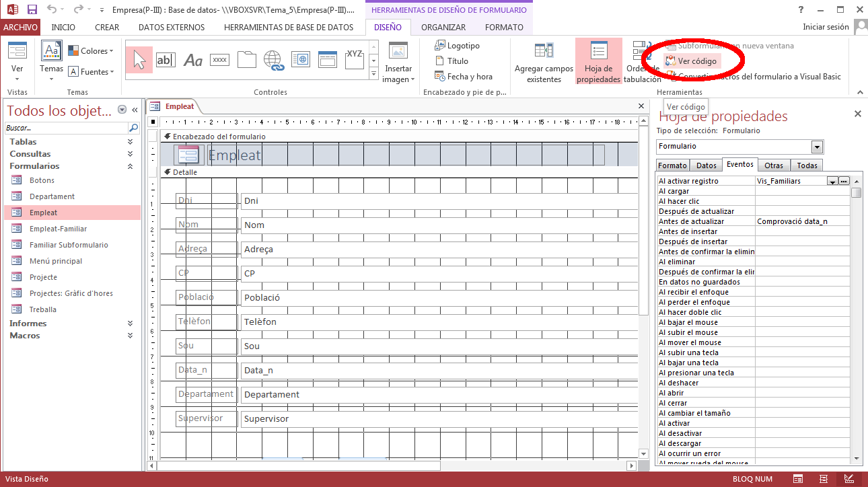Open the ORGANIZAR ribbon tab
The height and width of the screenshot is (487, 868).
[x=443, y=28]
